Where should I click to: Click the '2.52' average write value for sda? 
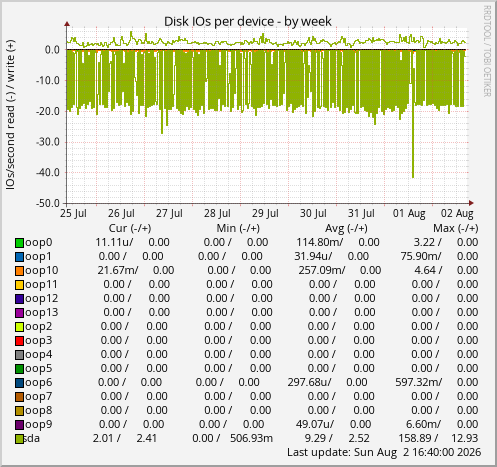tap(359, 438)
